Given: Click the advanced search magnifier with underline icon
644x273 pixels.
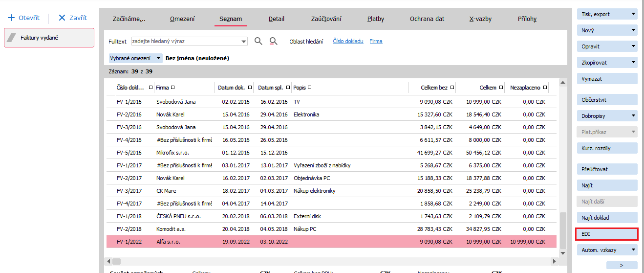Looking at the screenshot, I should click(x=274, y=42).
